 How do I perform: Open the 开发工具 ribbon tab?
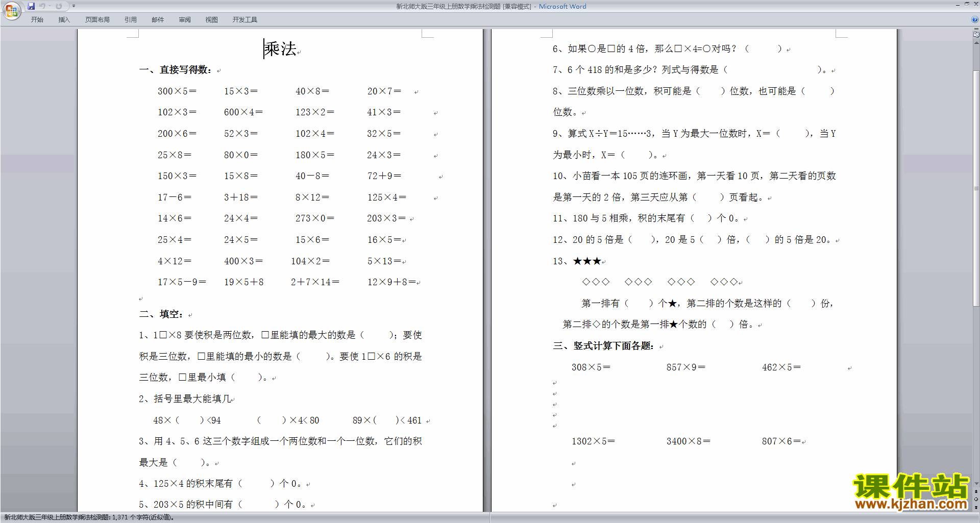point(245,19)
